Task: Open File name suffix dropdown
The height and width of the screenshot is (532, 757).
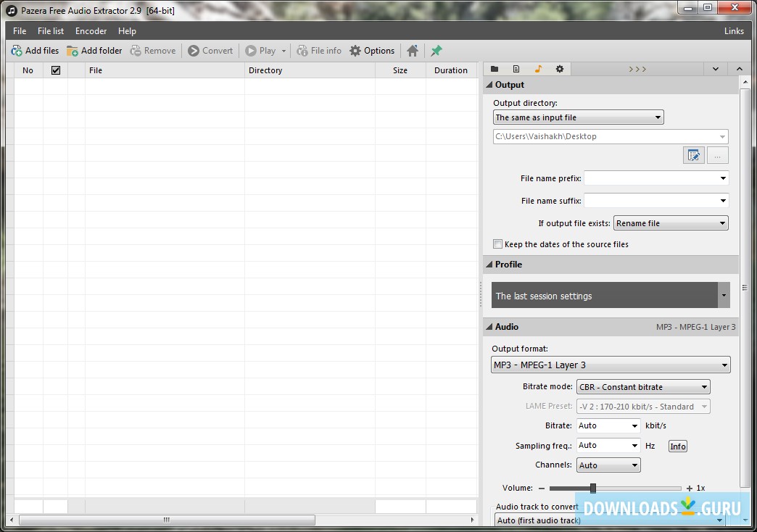Action: point(723,201)
